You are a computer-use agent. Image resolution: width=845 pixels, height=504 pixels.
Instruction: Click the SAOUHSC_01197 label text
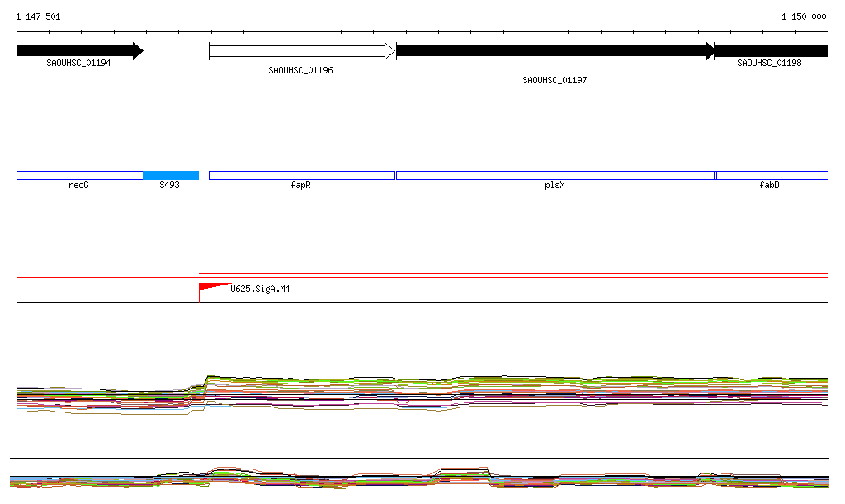(555, 81)
